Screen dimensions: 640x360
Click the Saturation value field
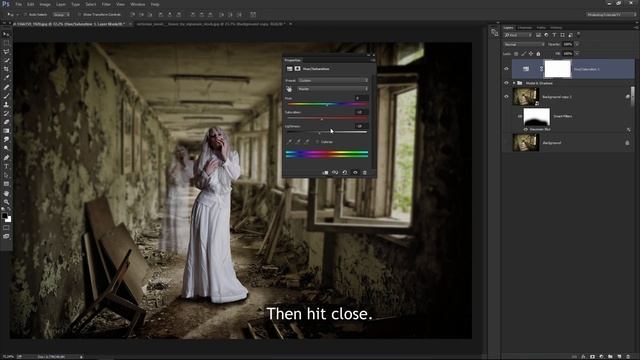pos(361,112)
